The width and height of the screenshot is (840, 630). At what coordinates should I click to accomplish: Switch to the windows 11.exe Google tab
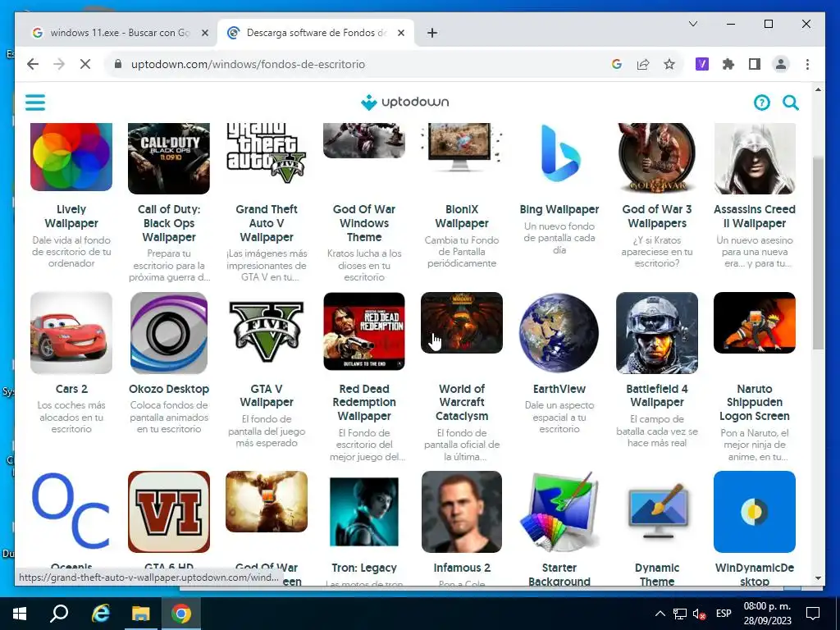click(121, 33)
